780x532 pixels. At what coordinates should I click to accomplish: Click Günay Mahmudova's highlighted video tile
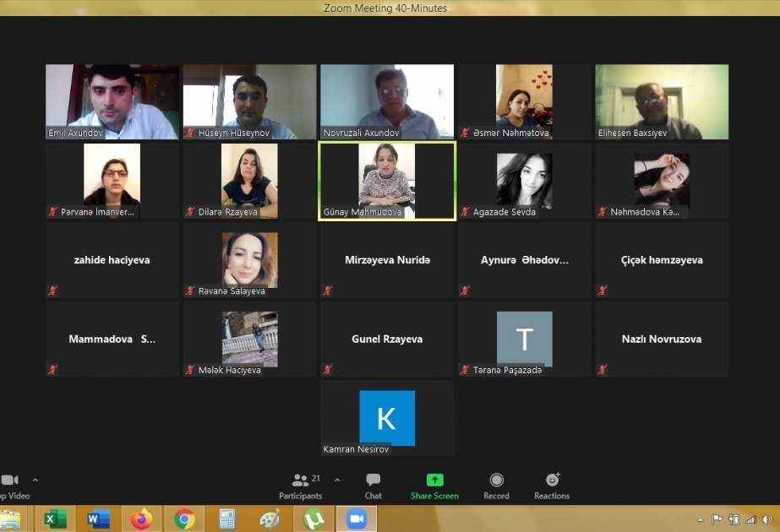(x=387, y=181)
